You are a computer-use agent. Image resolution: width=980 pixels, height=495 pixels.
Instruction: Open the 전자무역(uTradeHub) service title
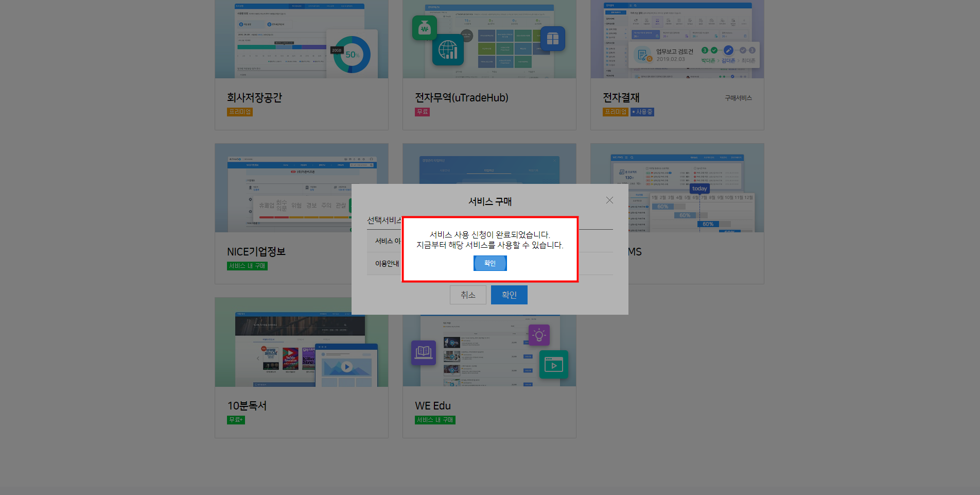click(x=461, y=98)
